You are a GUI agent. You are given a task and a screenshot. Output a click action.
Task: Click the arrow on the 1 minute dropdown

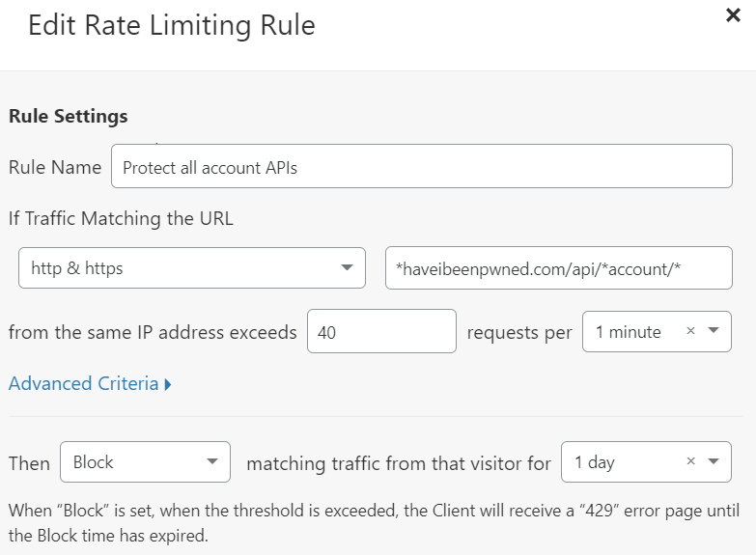coord(714,331)
